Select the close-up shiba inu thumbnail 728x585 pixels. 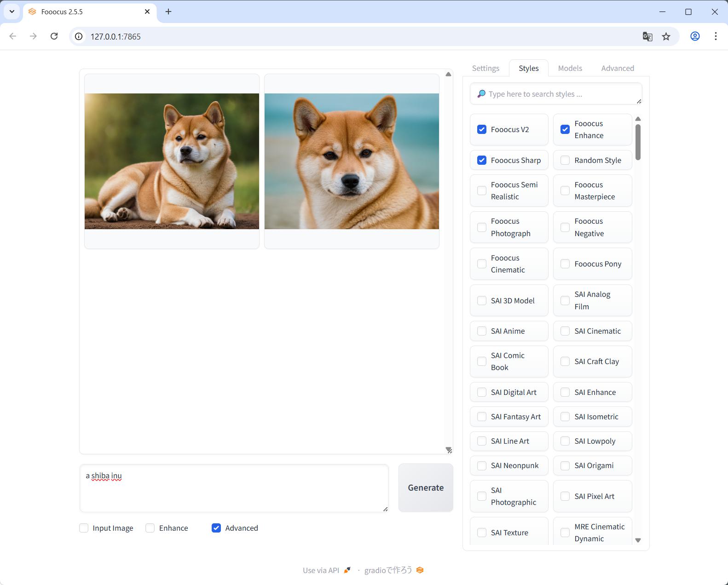352,161
